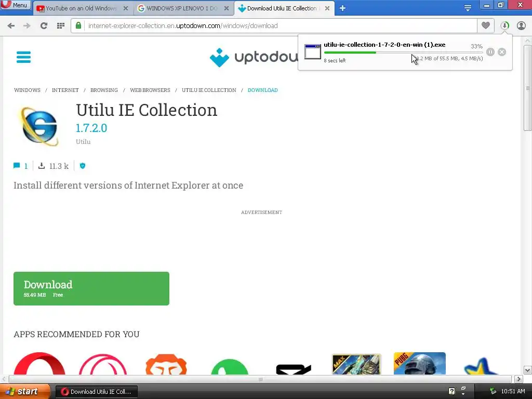This screenshot has width=532, height=399.
Task: Go to UTILU IE COLLECTION breadcrumb
Action: tap(209, 90)
